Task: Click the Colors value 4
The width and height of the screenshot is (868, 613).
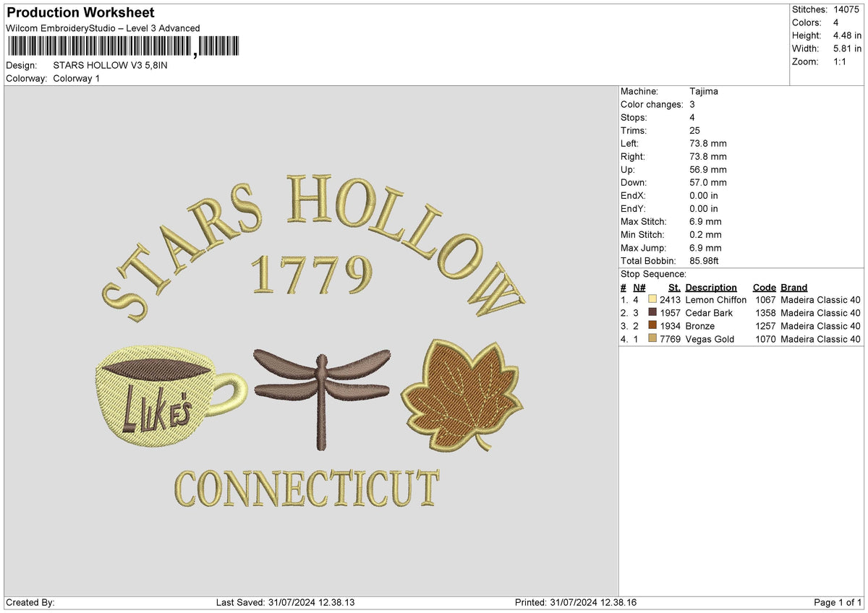Action: pos(835,22)
